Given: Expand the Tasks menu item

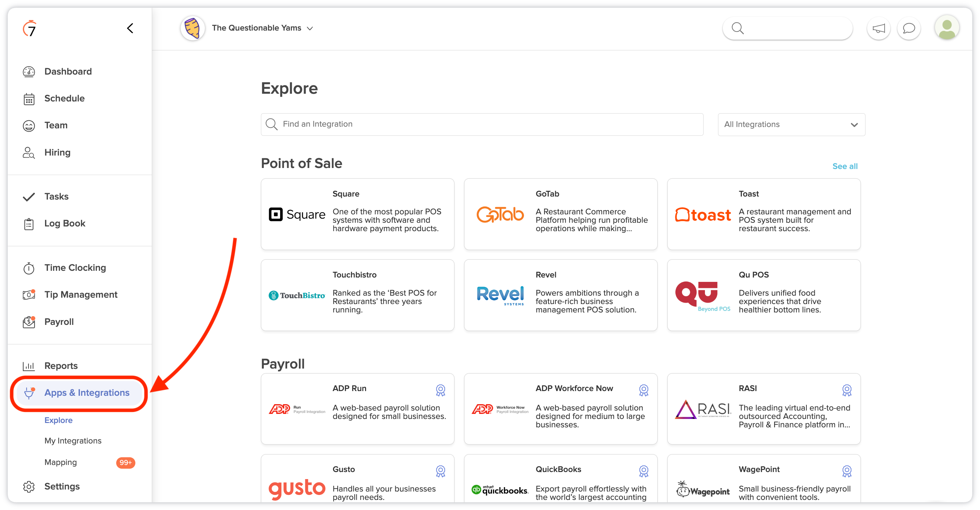Looking at the screenshot, I should (56, 196).
